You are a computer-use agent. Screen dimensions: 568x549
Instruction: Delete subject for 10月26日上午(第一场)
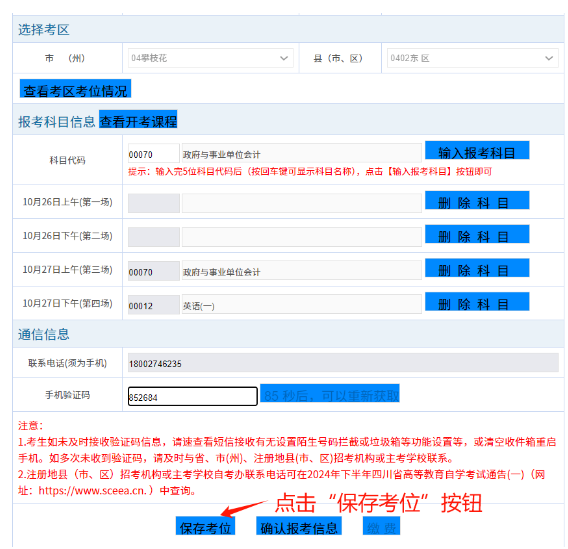pyautogui.click(x=477, y=201)
